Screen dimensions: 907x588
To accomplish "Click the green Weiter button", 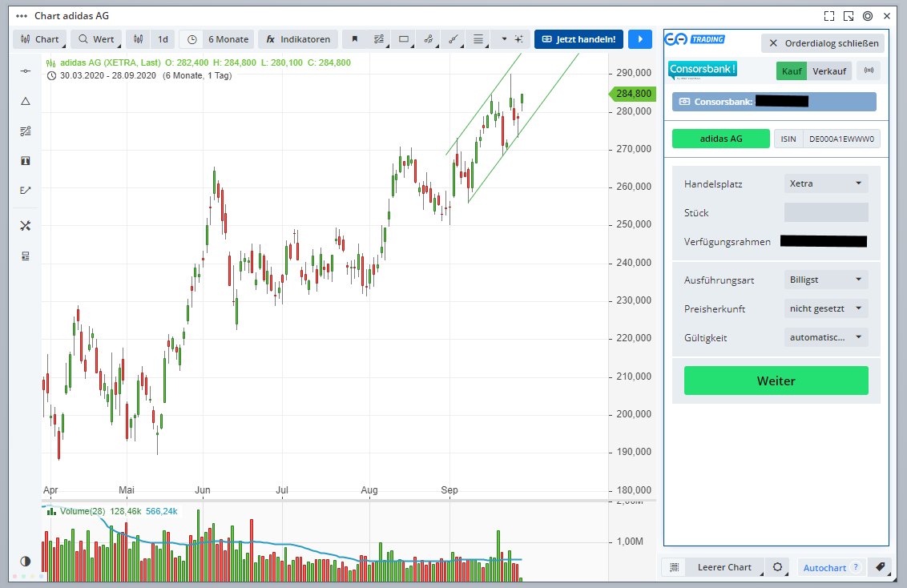I will pyautogui.click(x=776, y=381).
